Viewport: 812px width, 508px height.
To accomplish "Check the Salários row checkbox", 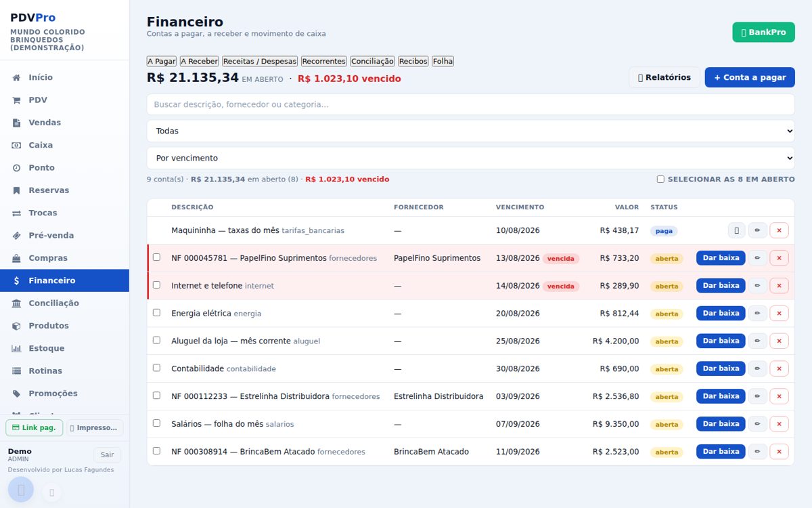I will click(x=156, y=423).
